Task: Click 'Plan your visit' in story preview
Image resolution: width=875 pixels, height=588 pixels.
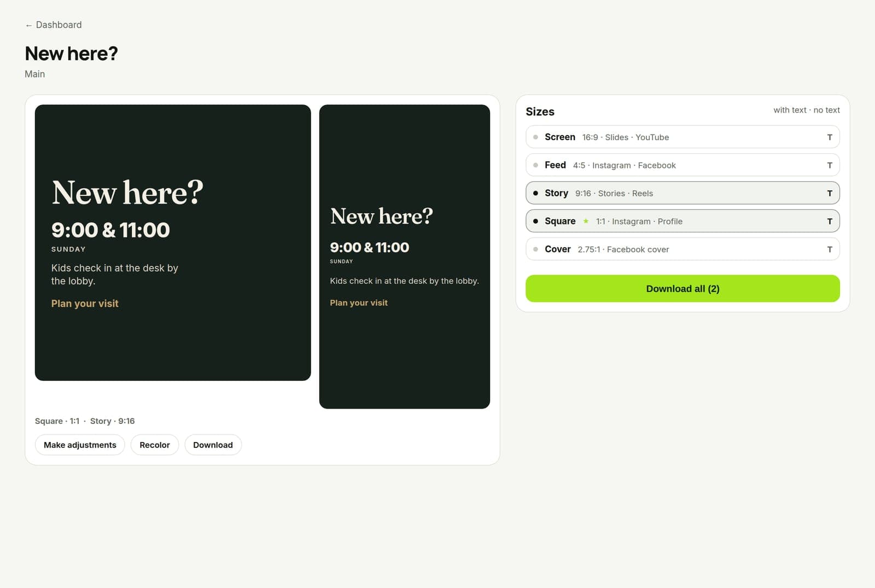Action: point(359,303)
